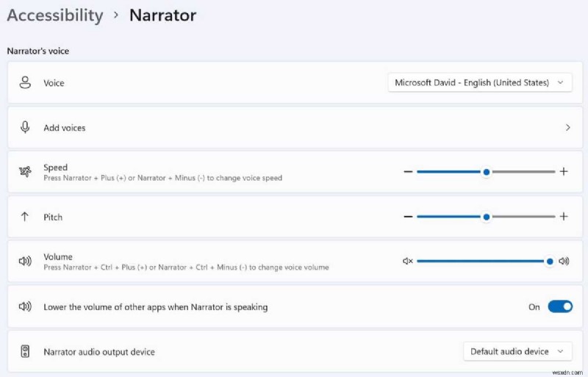This screenshot has width=588, height=377.
Task: Click the Press Narrator + Plus speed hint text
Action: (x=162, y=178)
